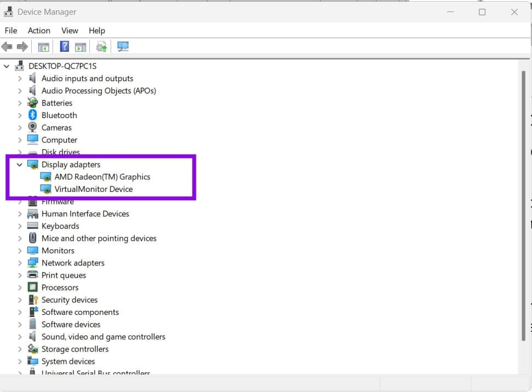Select the Storage controllers label
The image size is (532, 392).
[74, 349]
